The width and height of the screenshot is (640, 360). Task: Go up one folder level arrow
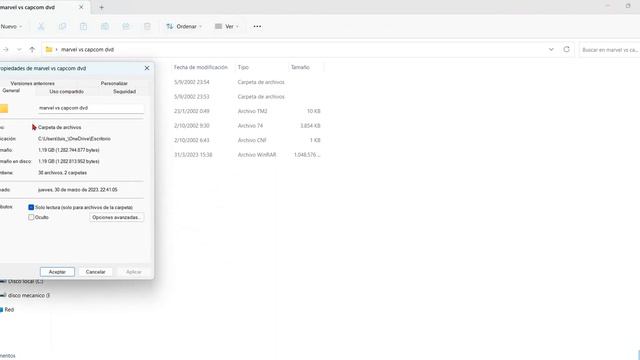[x=32, y=49]
